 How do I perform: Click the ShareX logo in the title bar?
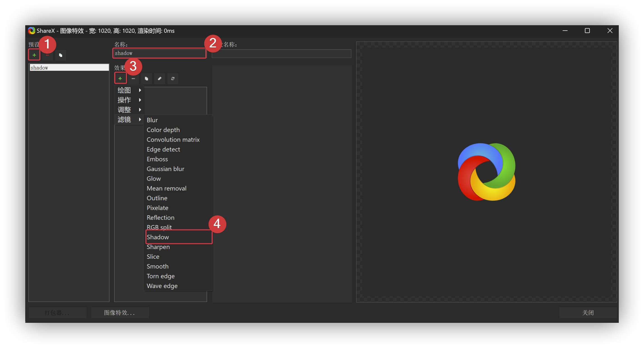(31, 31)
